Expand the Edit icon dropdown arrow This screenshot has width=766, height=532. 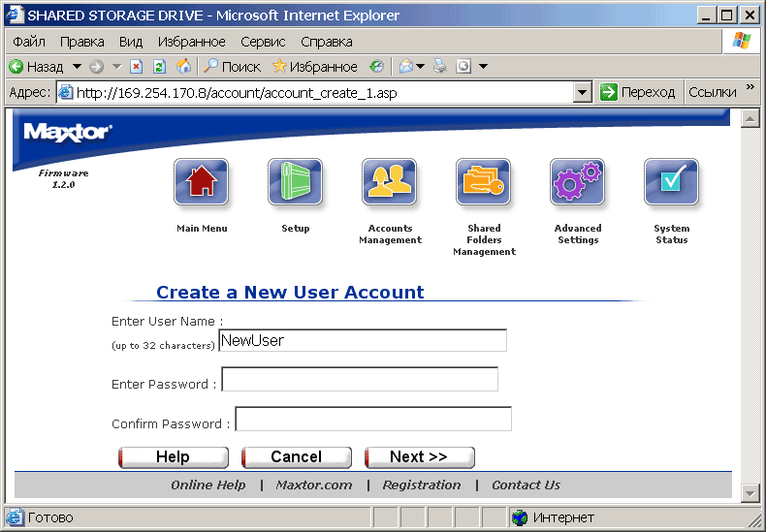pos(483,66)
